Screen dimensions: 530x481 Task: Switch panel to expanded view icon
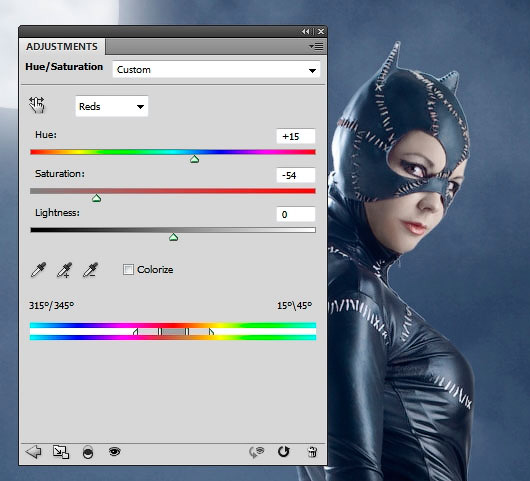61,452
